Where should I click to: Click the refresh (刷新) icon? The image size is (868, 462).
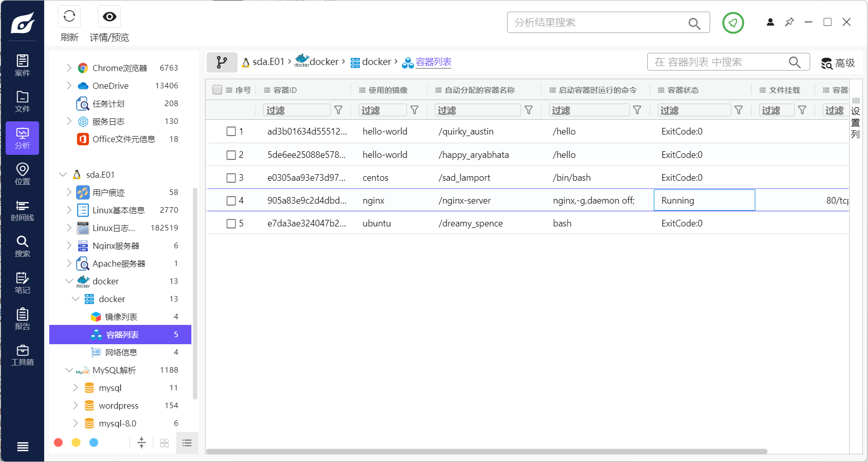pos(70,17)
